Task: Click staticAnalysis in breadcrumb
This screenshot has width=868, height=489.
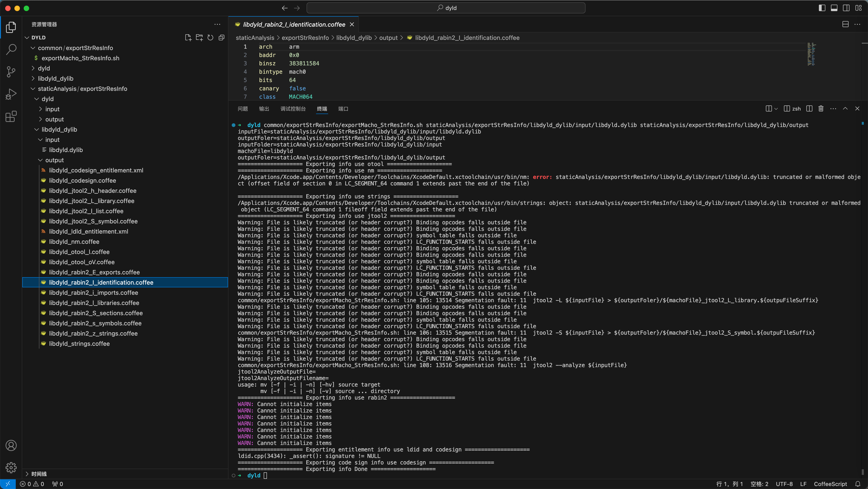Action: (x=255, y=38)
